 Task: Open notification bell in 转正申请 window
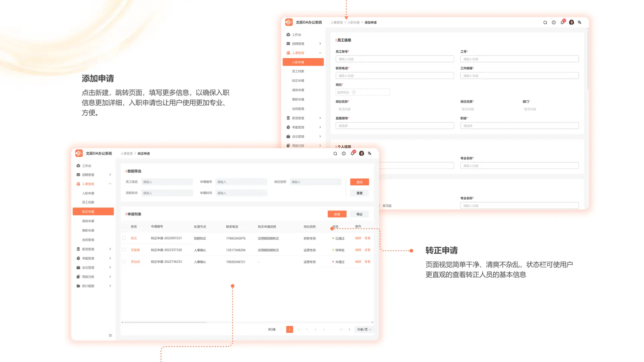point(353,153)
